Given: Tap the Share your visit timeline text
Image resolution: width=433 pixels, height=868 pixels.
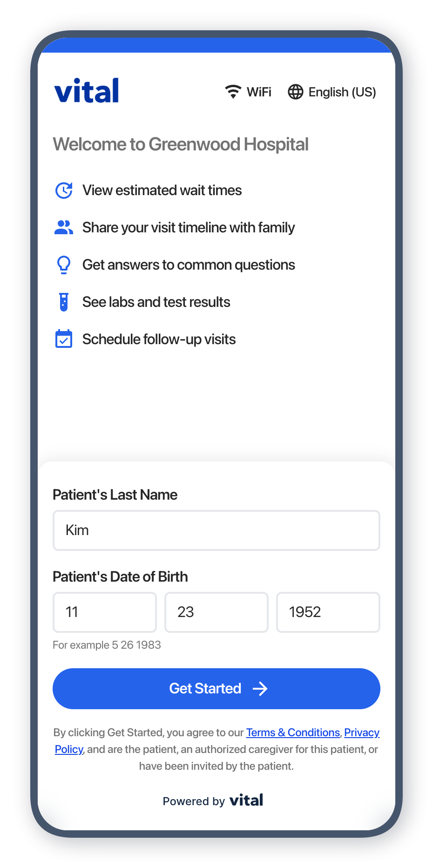Looking at the screenshot, I should point(189,228).
